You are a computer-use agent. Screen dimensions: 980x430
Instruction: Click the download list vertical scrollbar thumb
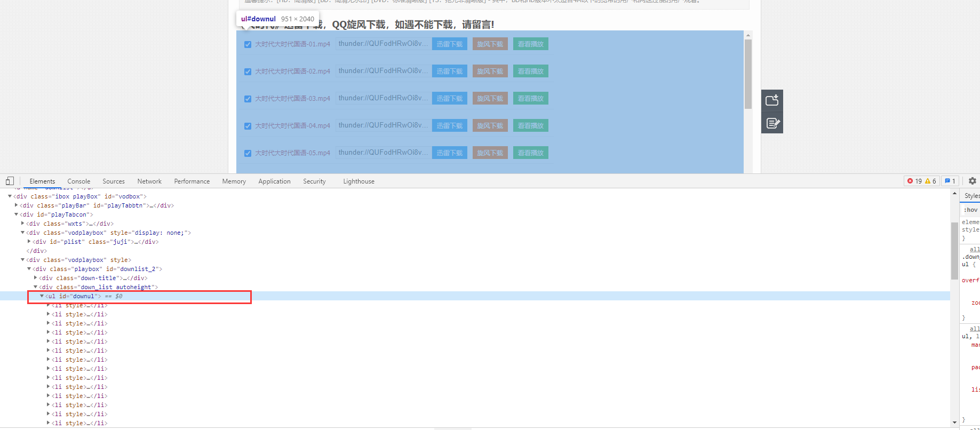(748, 74)
